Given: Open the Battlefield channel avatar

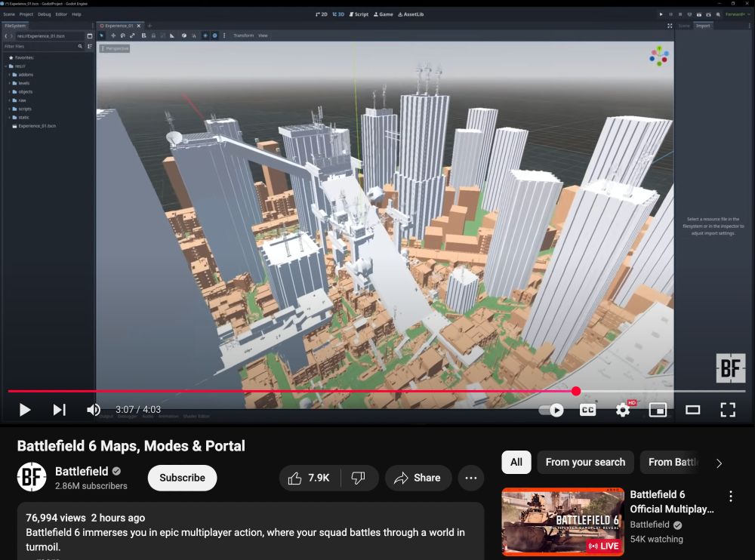Looking at the screenshot, I should tap(32, 477).
